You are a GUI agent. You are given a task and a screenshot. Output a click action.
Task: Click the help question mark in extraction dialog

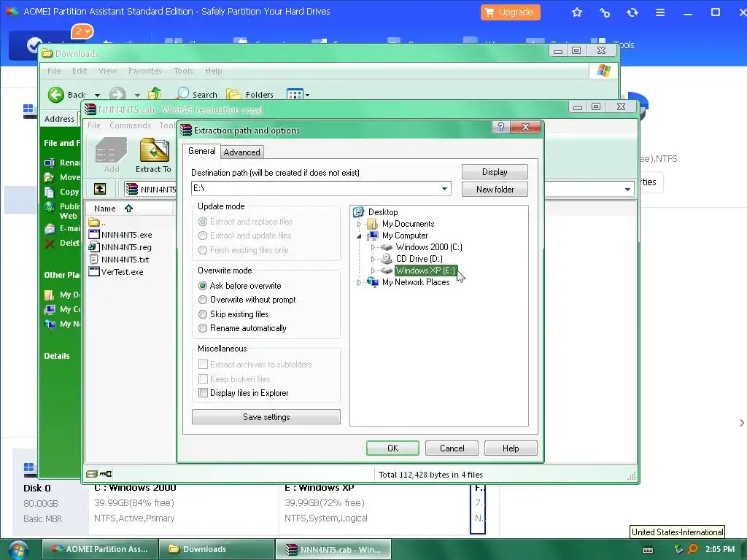(500, 127)
